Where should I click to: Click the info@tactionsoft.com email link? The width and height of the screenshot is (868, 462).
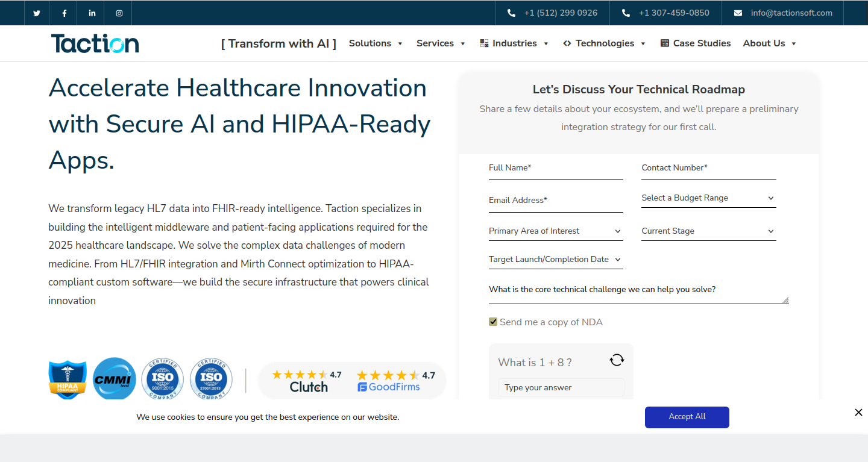[791, 13]
